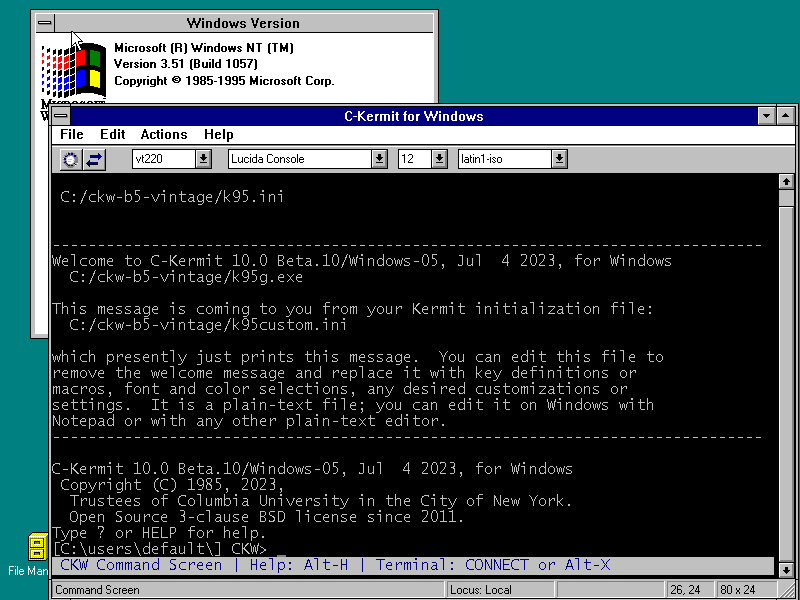Open the File menu
800x600 pixels.
(71, 135)
